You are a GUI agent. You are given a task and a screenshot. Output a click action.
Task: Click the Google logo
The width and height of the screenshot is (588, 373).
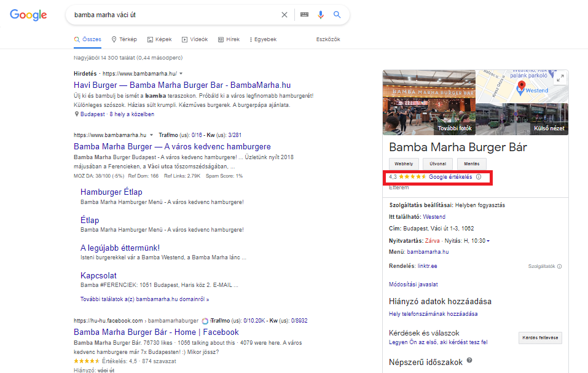coord(28,15)
